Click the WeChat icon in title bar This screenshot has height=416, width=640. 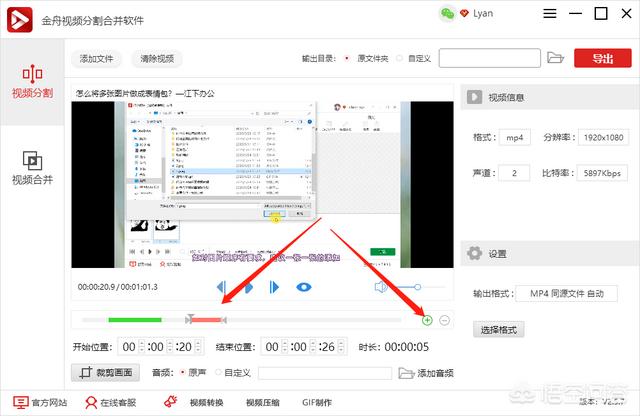[x=447, y=14]
